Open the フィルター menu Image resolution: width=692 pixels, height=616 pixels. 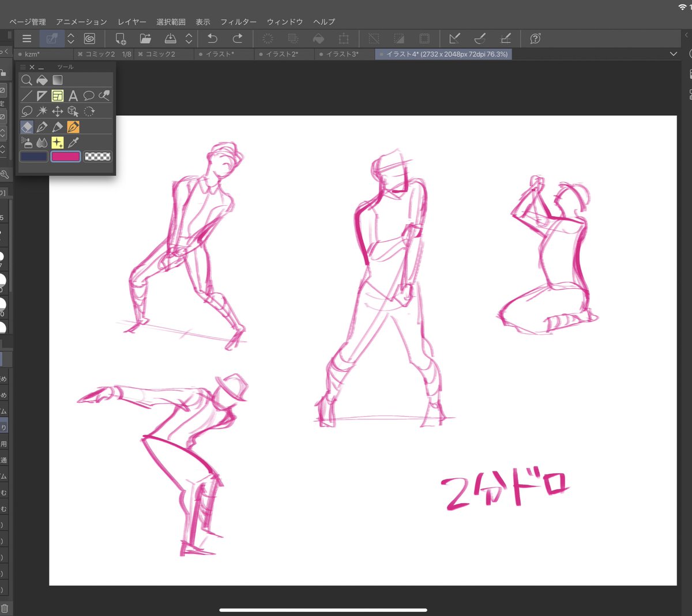coord(239,22)
